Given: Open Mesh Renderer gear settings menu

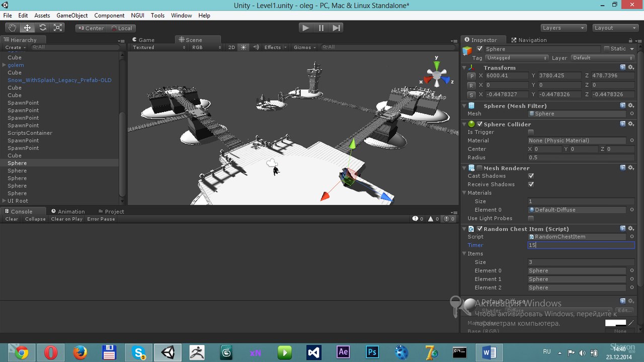Looking at the screenshot, I should click(631, 168).
